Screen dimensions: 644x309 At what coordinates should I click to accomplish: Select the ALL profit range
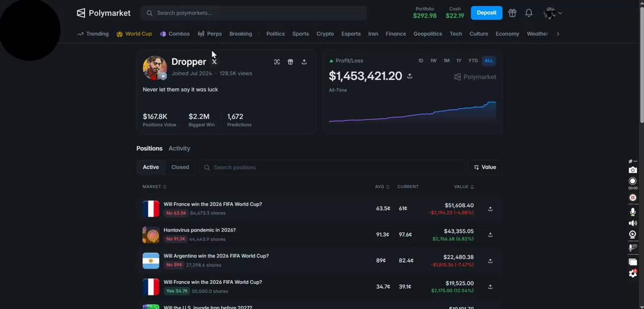click(x=488, y=61)
